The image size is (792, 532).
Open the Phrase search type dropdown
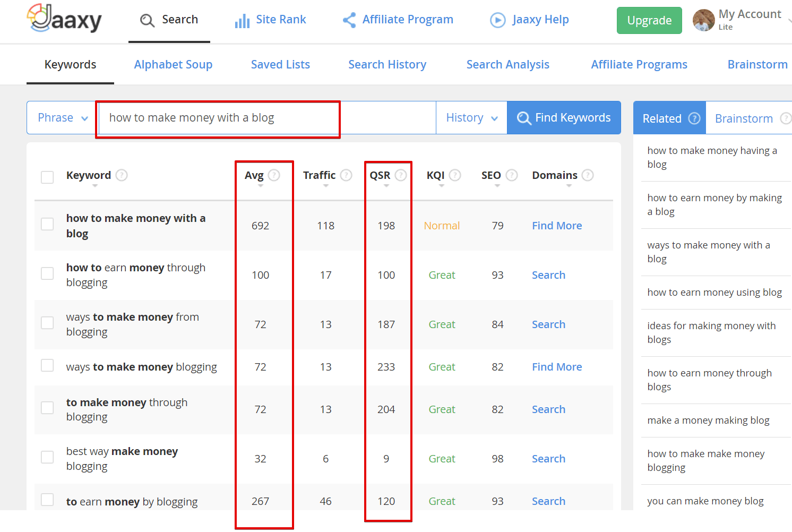[x=62, y=117]
